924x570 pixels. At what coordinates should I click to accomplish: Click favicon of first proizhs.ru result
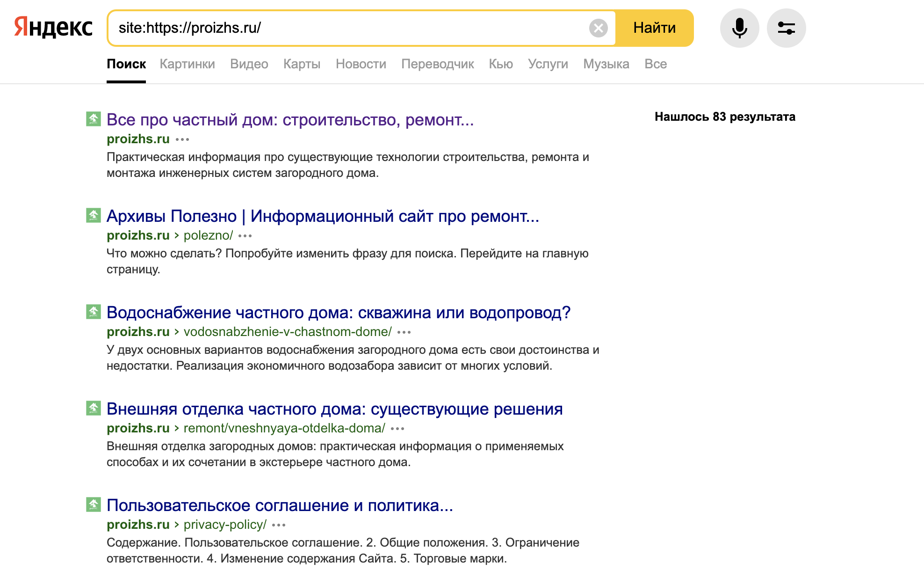click(x=94, y=119)
